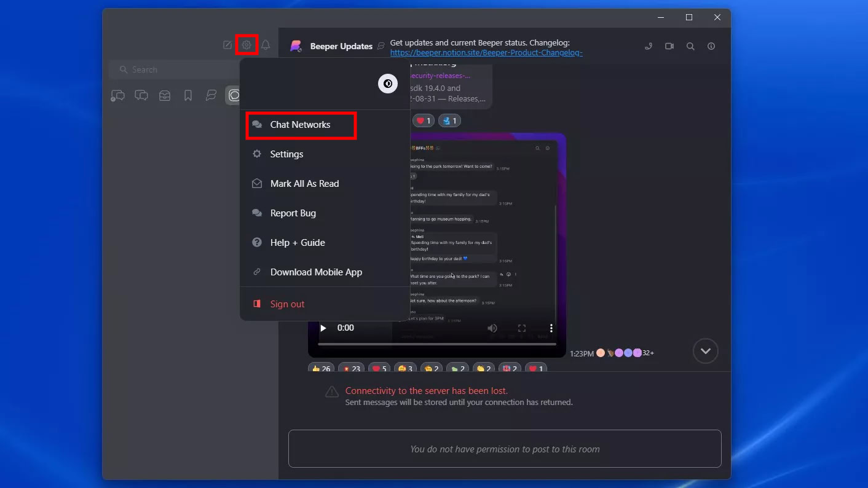Seek on the video progress bar
Screen dimensions: 868x488
click(x=437, y=344)
